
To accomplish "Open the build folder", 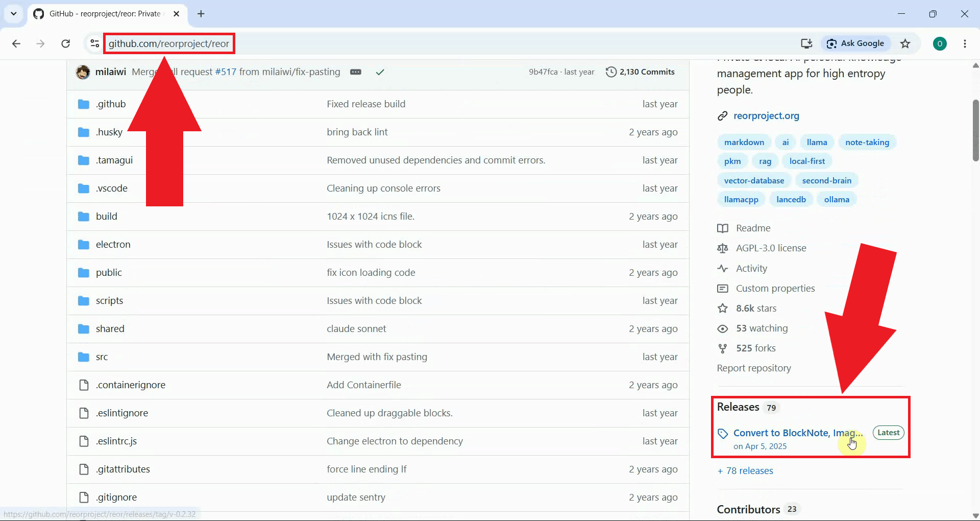I will 107,217.
